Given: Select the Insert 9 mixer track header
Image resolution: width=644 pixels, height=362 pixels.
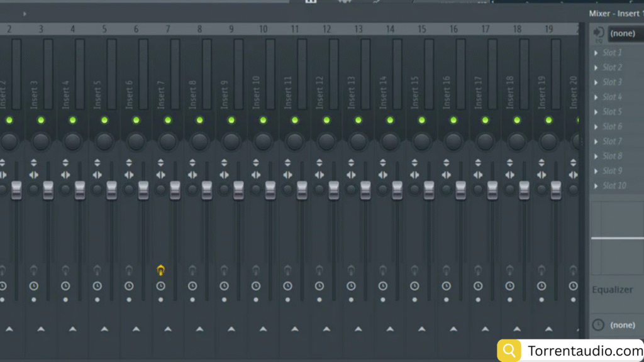Looking at the screenshot, I should coord(231,29).
